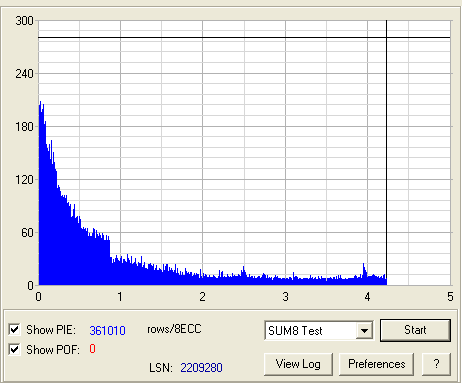This screenshot has height=384, width=462.
Task: Click the red POF count value 0
Action: point(92,349)
